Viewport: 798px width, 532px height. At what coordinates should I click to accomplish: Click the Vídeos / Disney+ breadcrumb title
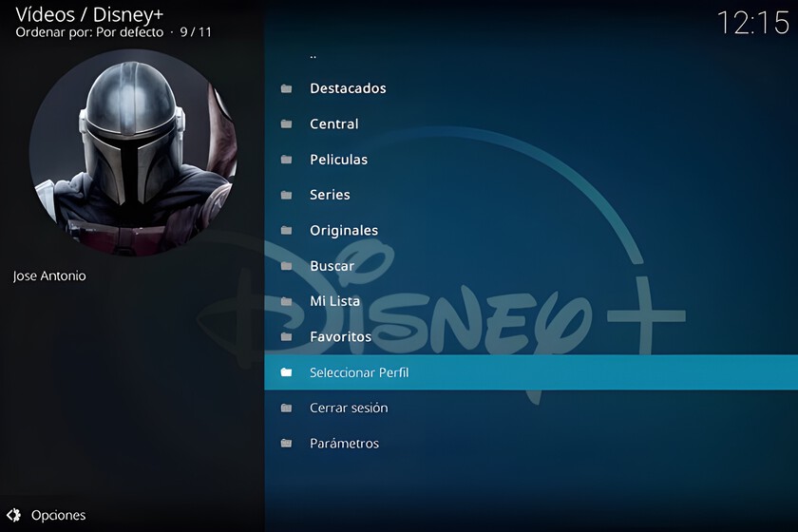coord(89,15)
